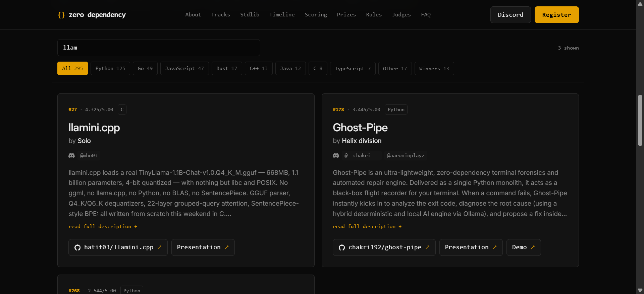Viewport: 644px width, 294px height.
Task: Select the Other 17 filter
Action: pos(395,68)
